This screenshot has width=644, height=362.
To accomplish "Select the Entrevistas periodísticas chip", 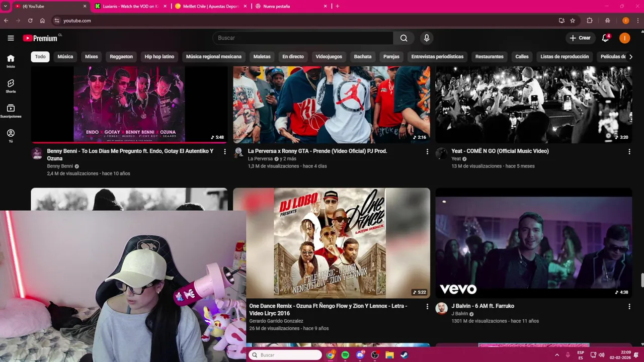I will pyautogui.click(x=437, y=57).
